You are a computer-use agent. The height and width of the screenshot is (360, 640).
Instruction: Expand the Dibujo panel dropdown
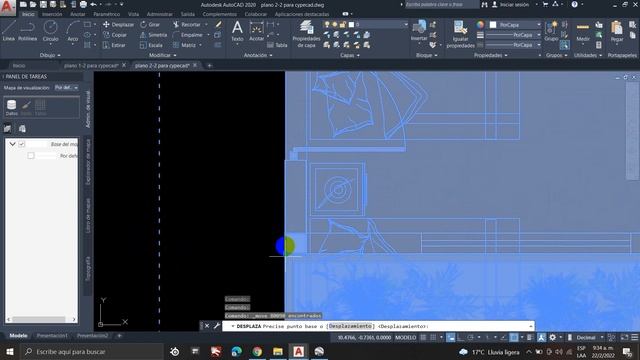[50, 55]
